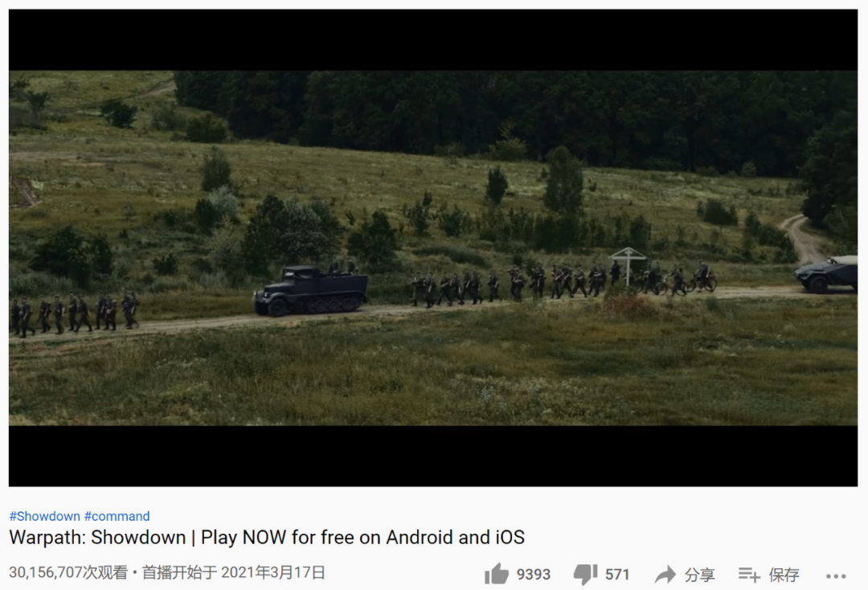Open the #Showdown hashtag link
The height and width of the screenshot is (590, 868).
tap(45, 516)
